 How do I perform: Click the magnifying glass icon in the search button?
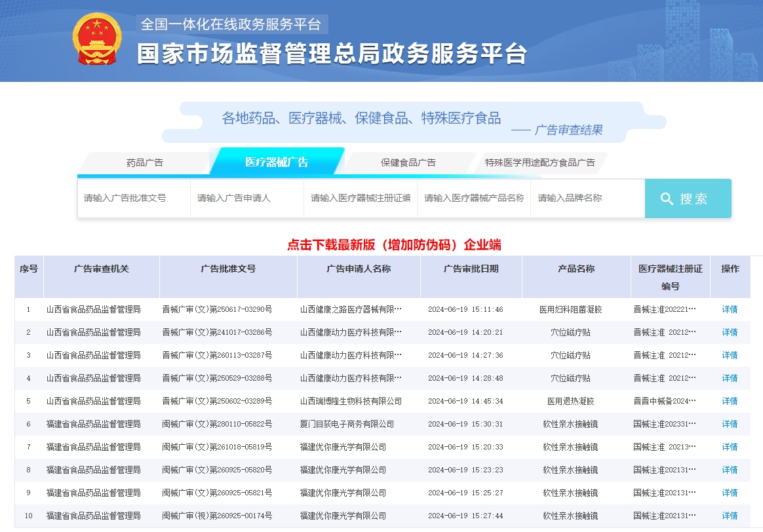coord(667,199)
